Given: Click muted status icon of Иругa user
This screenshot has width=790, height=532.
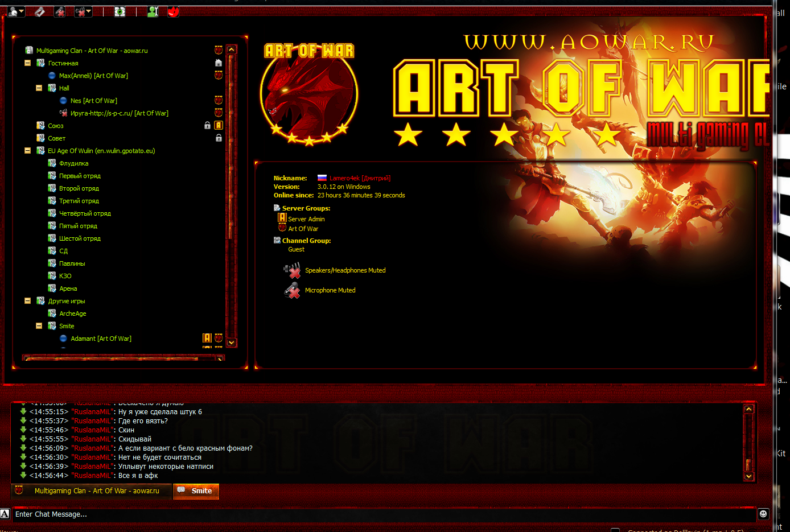Looking at the screenshot, I should click(63, 113).
